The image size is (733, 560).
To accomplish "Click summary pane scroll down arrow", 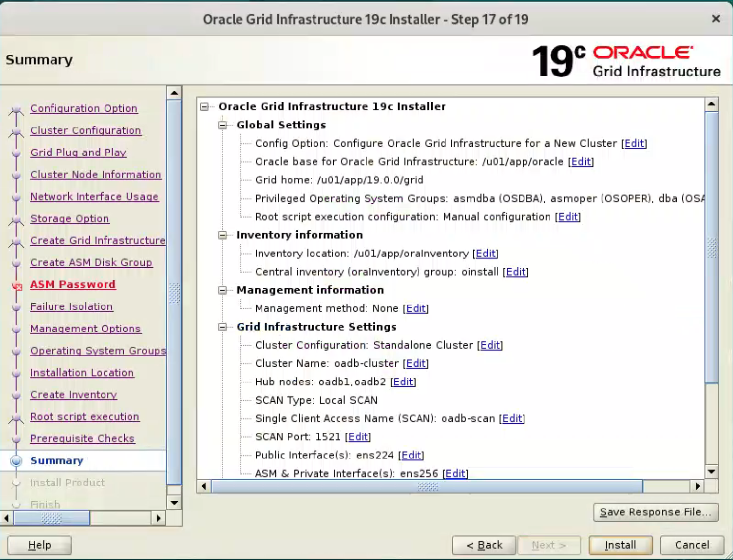I will (711, 472).
